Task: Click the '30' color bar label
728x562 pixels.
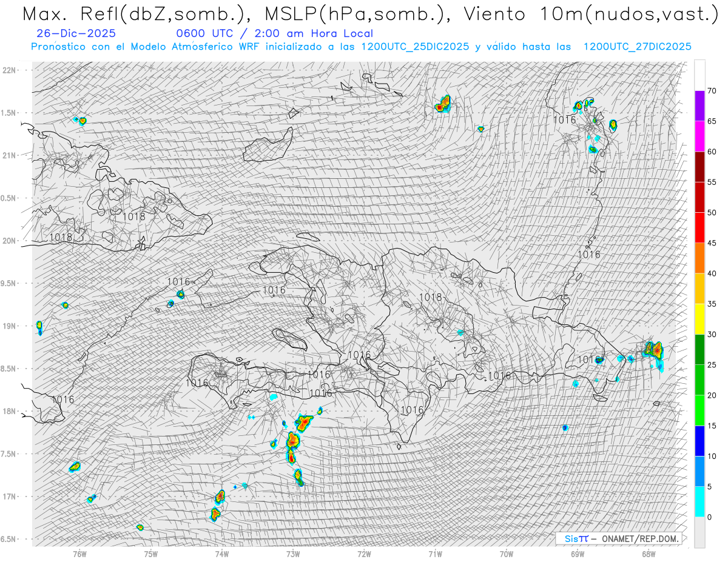Action: (712, 334)
